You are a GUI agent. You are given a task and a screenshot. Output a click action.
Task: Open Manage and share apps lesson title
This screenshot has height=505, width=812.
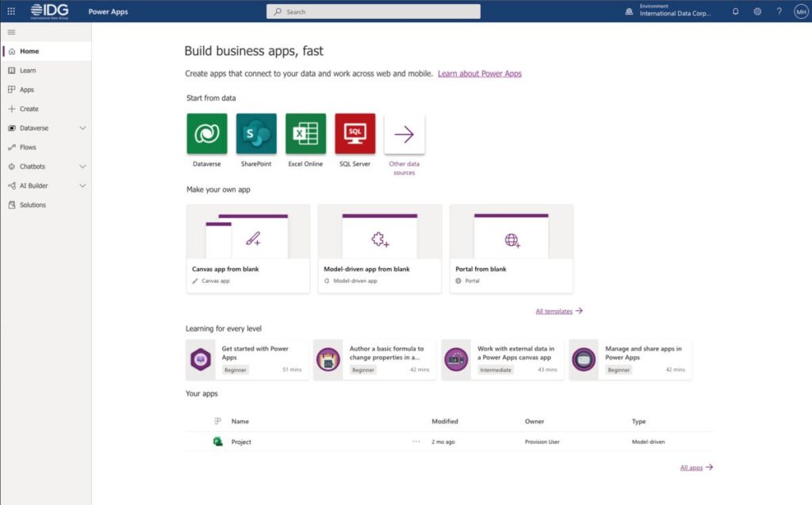click(x=644, y=353)
